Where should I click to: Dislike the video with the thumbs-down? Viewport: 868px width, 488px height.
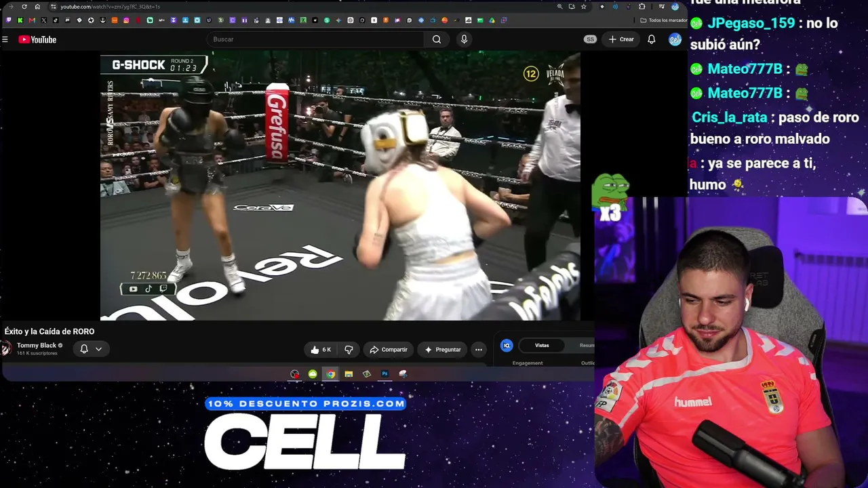[349, 350]
